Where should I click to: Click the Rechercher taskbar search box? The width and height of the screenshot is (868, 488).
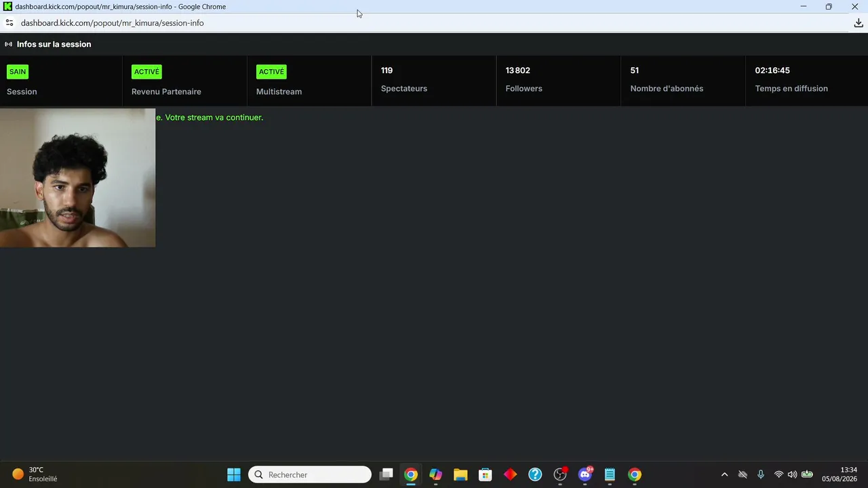(x=310, y=474)
